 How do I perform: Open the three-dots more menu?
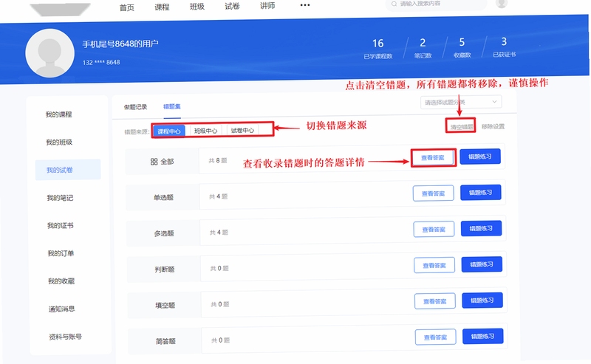tap(305, 5)
